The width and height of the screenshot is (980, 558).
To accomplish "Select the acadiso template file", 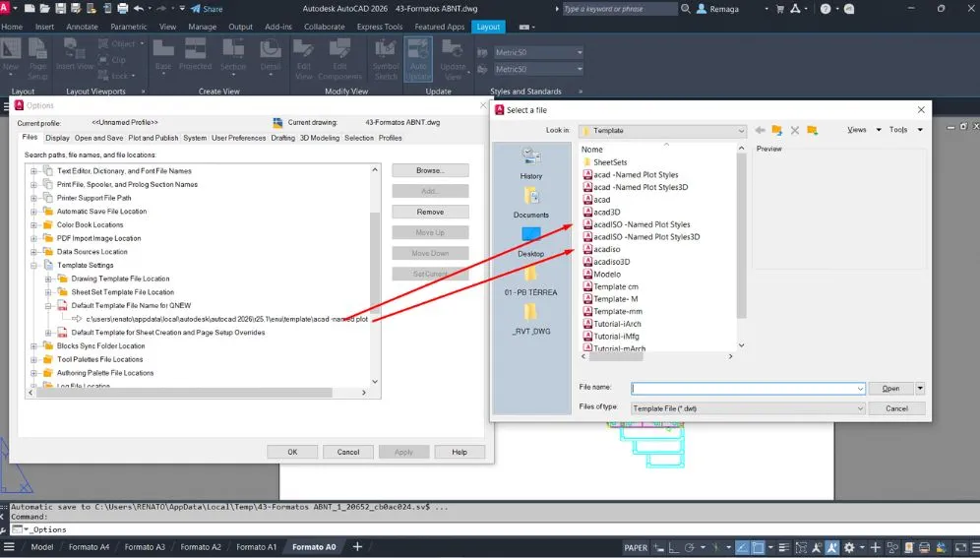I will (606, 249).
